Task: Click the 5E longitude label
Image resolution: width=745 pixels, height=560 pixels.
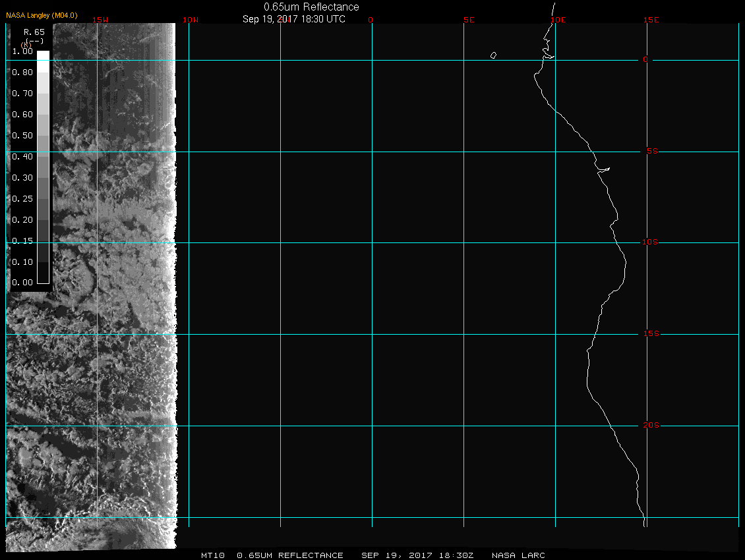Action: click(x=469, y=20)
